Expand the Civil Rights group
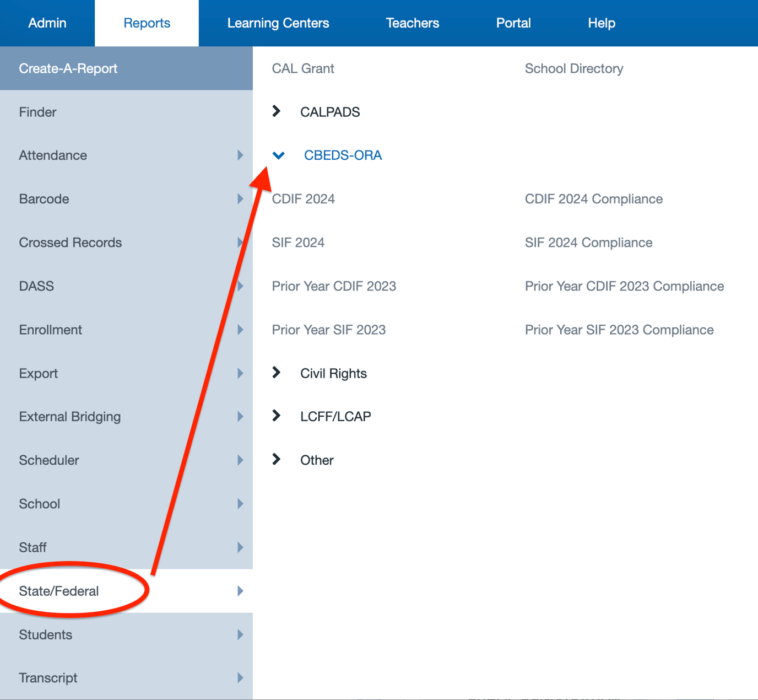758x700 pixels. [x=277, y=373]
